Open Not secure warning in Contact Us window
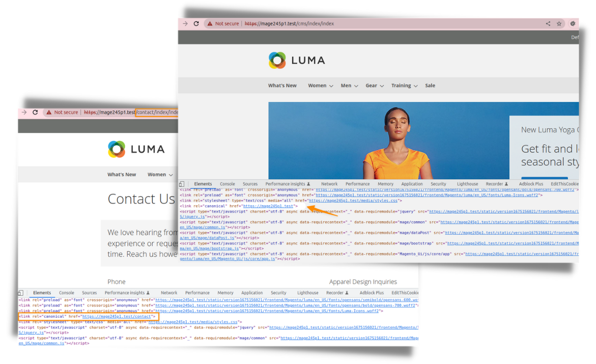Viewport: 596px width, 364px height. point(62,112)
